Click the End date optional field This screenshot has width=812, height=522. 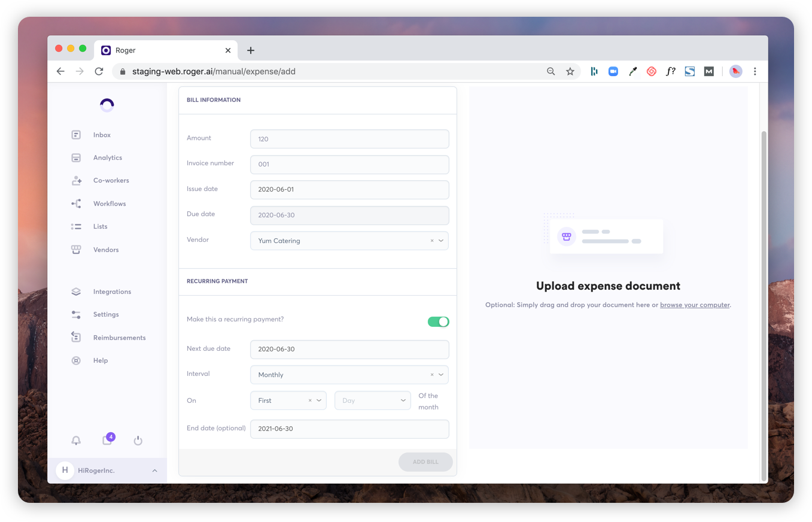click(x=349, y=429)
